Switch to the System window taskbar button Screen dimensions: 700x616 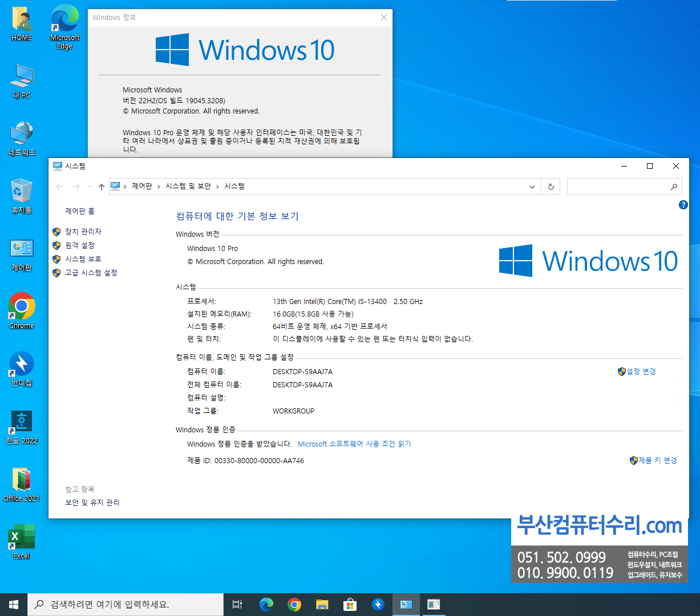(406, 605)
